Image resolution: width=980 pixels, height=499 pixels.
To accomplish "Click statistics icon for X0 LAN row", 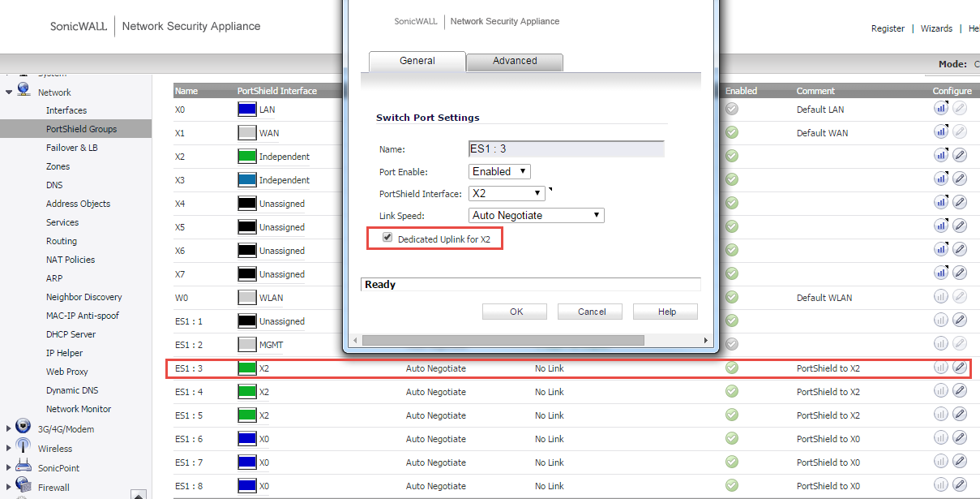I will tap(941, 108).
